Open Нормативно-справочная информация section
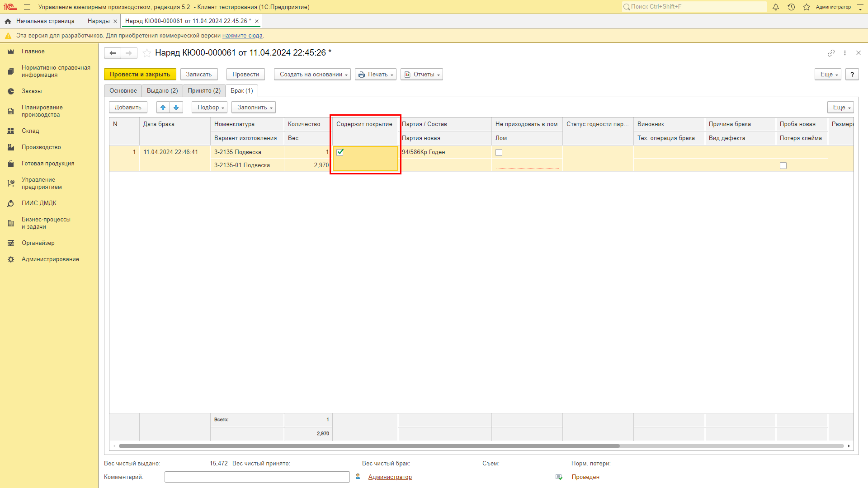Image resolution: width=868 pixels, height=488 pixels. click(49, 71)
